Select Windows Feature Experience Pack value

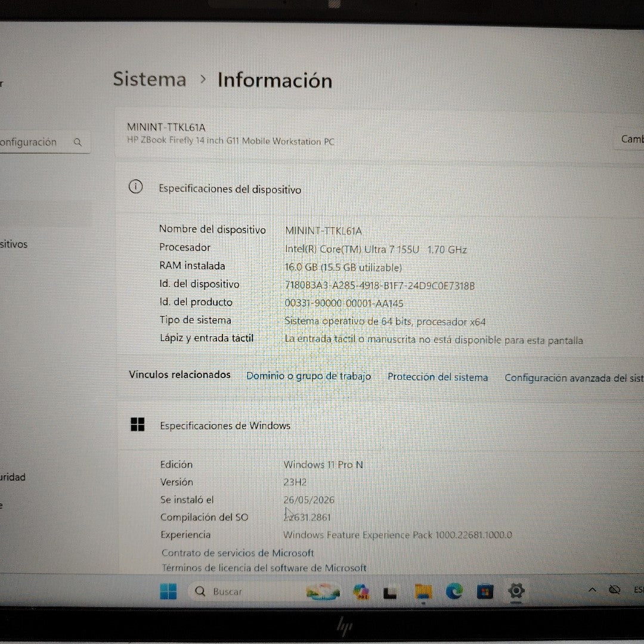(x=398, y=535)
